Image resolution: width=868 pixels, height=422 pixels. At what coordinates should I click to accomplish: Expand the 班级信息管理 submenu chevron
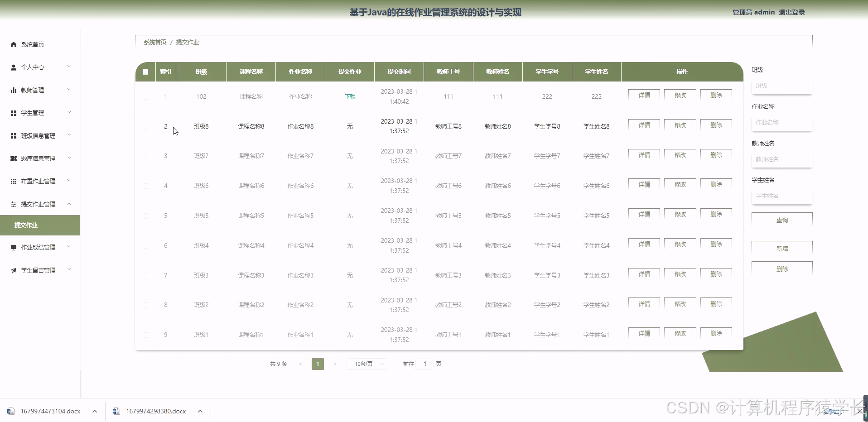pos(69,135)
